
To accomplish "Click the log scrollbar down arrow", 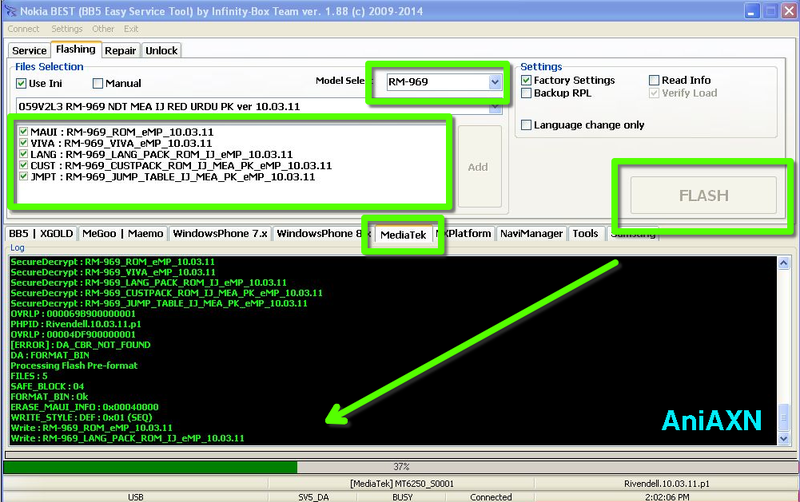I will [784, 438].
